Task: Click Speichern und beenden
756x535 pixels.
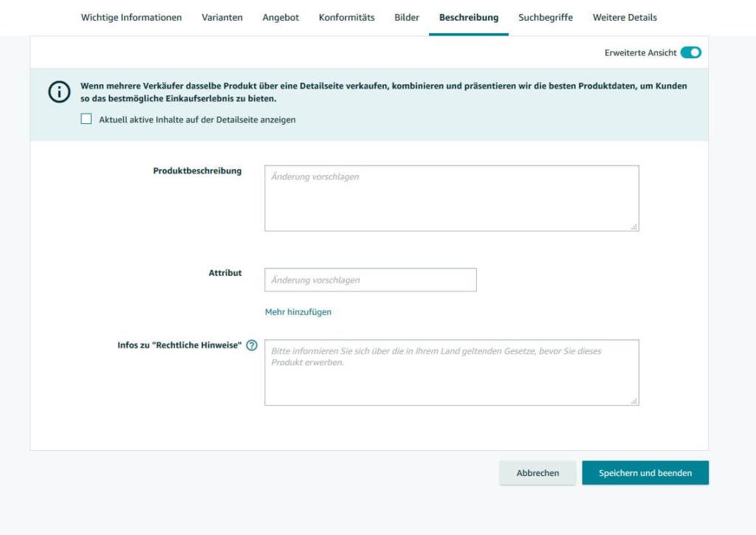Action: click(645, 473)
